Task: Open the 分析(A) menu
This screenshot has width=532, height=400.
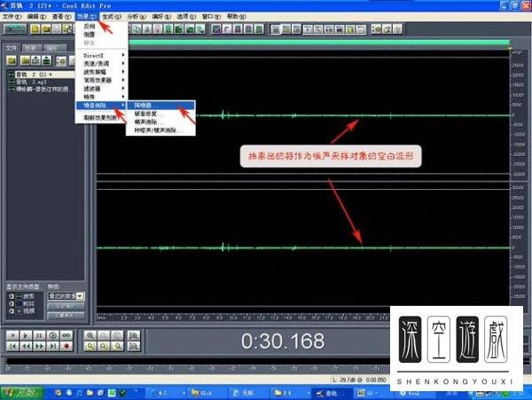Action: tap(137, 16)
